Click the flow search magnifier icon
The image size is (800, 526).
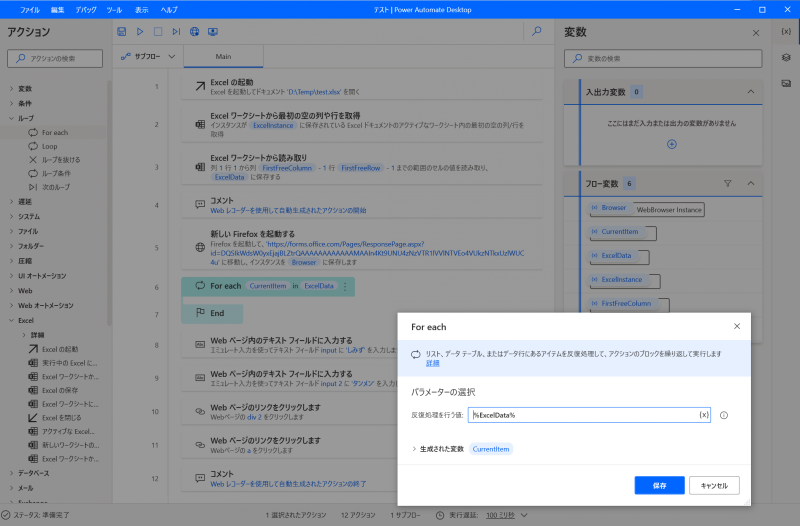pyautogui.click(x=537, y=31)
